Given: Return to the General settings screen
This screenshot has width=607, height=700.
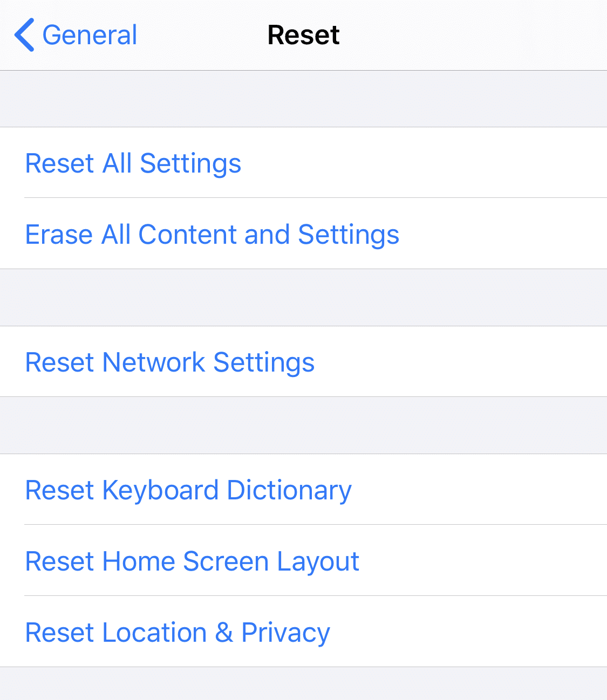Looking at the screenshot, I should [x=76, y=35].
